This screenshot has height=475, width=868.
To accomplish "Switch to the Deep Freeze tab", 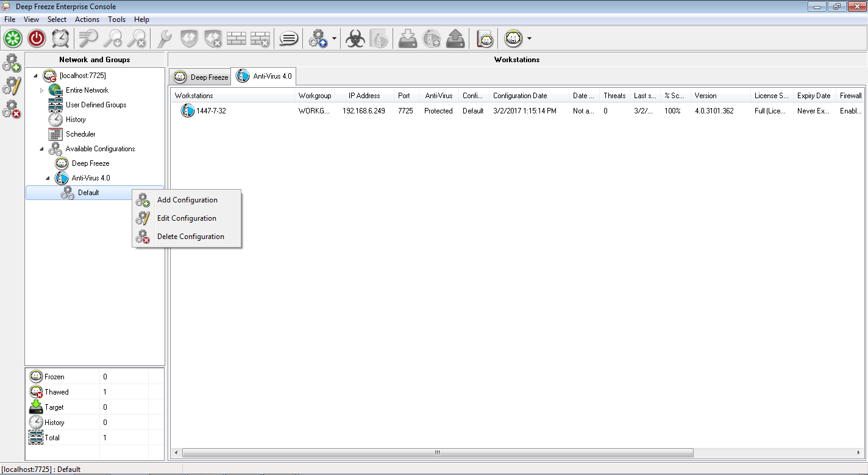I will tap(201, 77).
